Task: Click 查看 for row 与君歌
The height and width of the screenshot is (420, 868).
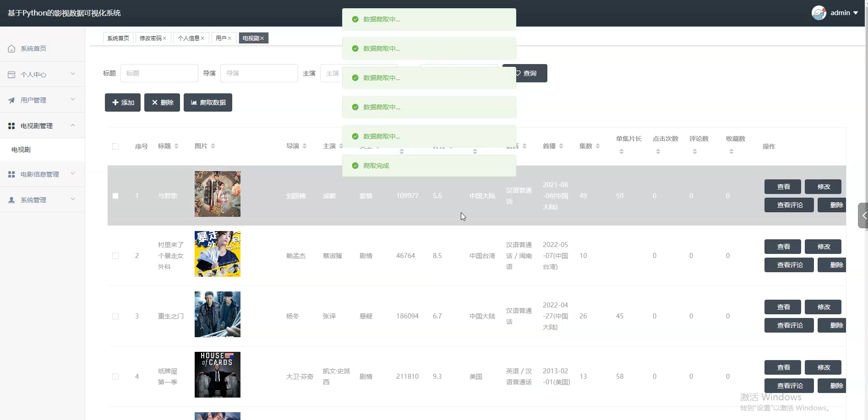Action: point(783,187)
